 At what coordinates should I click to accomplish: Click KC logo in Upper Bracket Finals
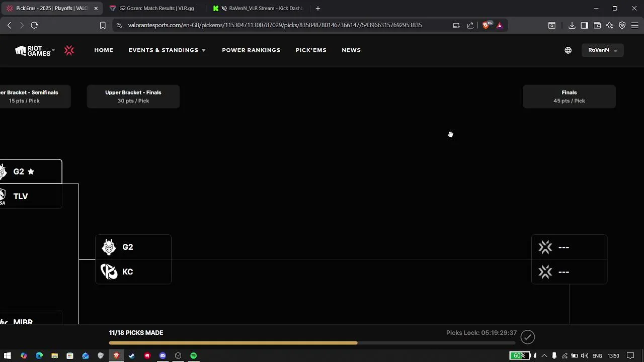109,271
